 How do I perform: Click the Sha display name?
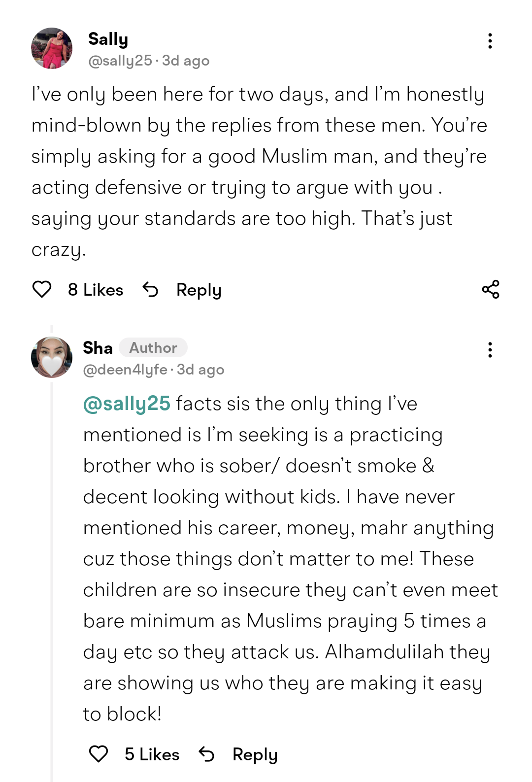click(98, 348)
